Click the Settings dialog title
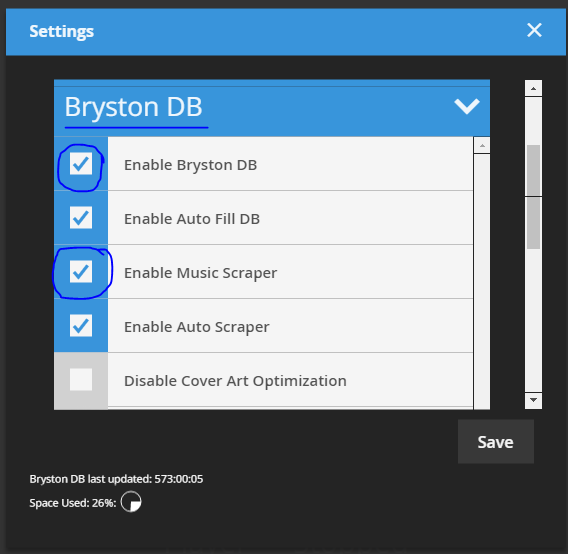 point(62,32)
